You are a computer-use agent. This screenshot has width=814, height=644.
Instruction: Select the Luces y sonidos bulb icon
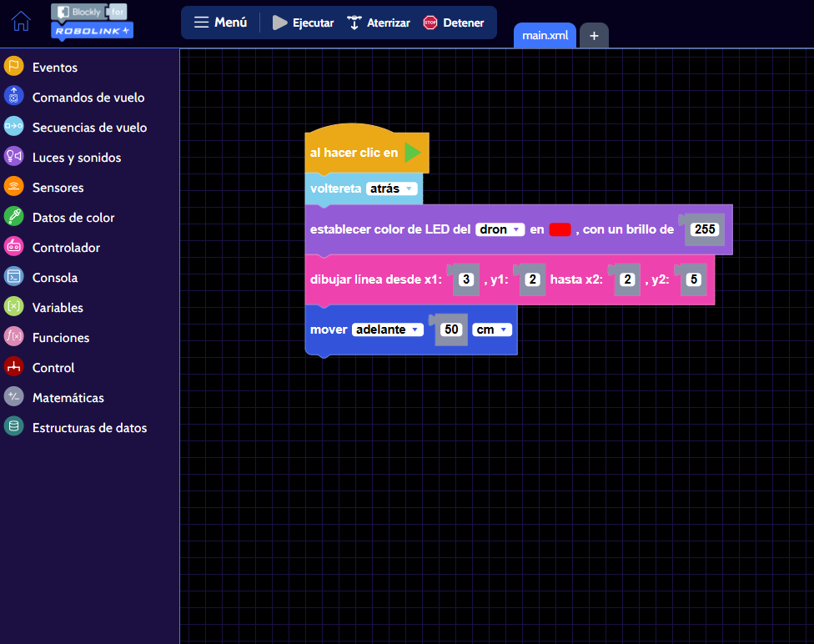(14, 157)
